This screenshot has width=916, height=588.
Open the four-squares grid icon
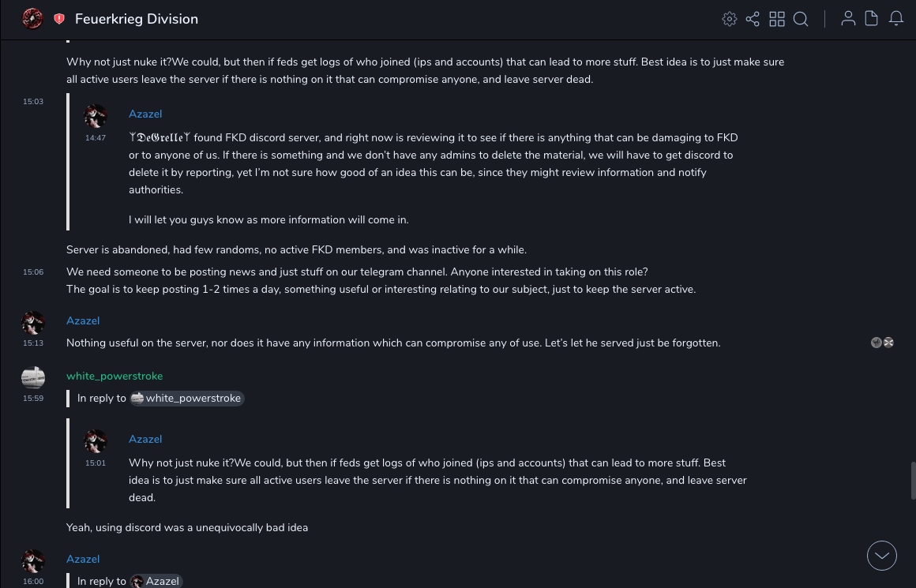(x=777, y=19)
